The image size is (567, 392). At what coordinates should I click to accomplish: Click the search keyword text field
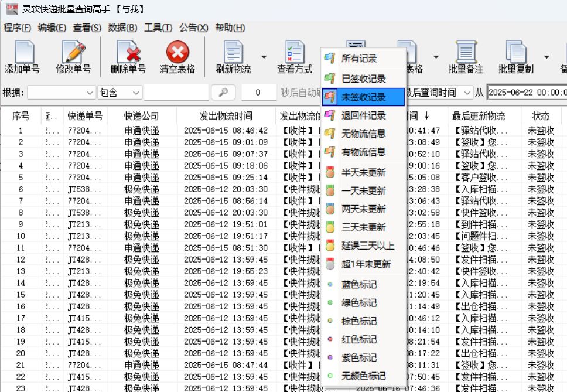(x=176, y=93)
